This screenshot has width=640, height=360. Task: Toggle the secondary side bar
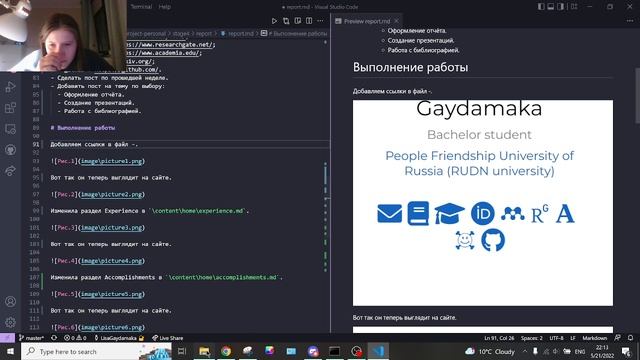click(x=560, y=7)
